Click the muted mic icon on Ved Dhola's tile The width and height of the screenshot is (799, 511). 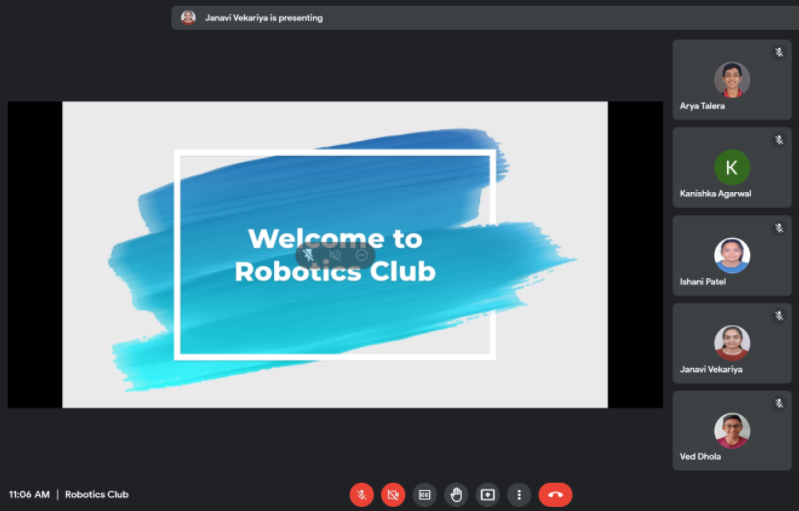click(x=779, y=404)
